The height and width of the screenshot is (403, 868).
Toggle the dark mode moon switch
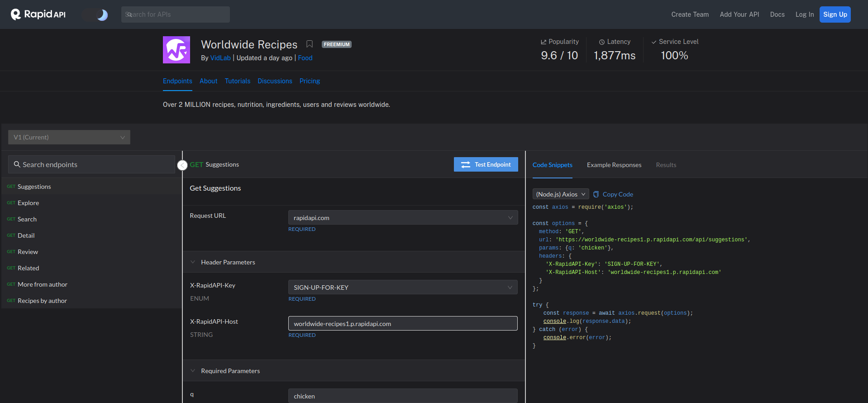point(95,15)
